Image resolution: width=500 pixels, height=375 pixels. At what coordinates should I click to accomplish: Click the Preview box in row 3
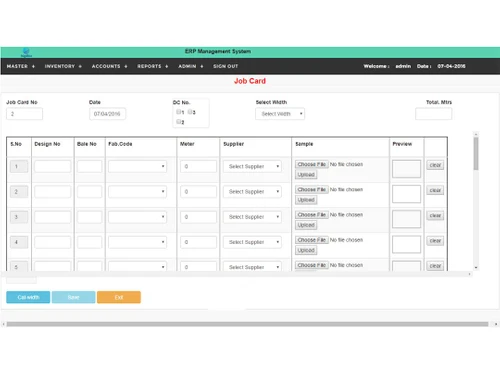tap(406, 219)
